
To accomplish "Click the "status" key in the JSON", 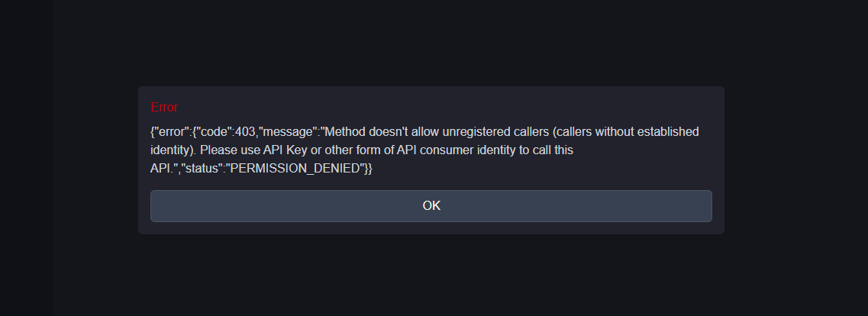I will pyautogui.click(x=202, y=169).
